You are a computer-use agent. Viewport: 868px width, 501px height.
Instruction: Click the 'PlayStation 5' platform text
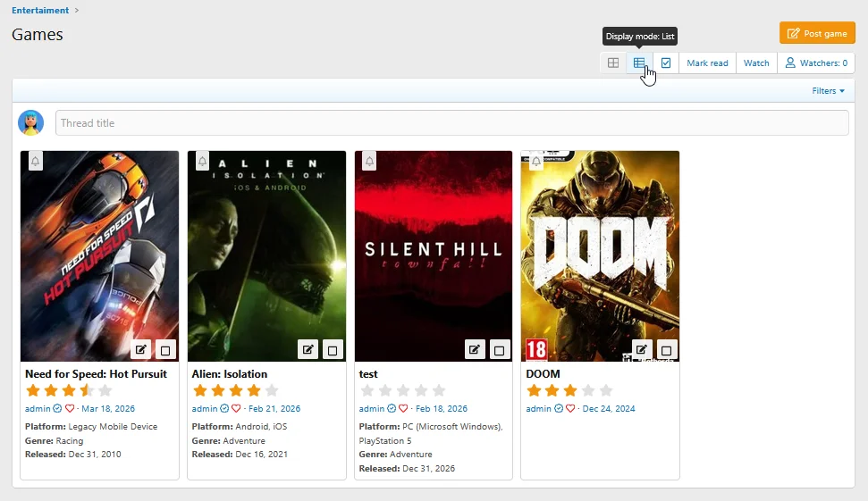pyautogui.click(x=385, y=441)
